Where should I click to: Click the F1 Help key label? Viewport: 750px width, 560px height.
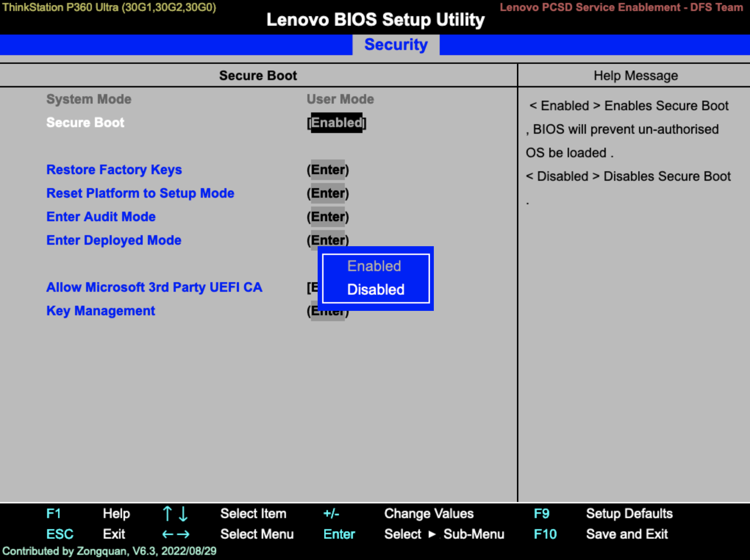54,513
